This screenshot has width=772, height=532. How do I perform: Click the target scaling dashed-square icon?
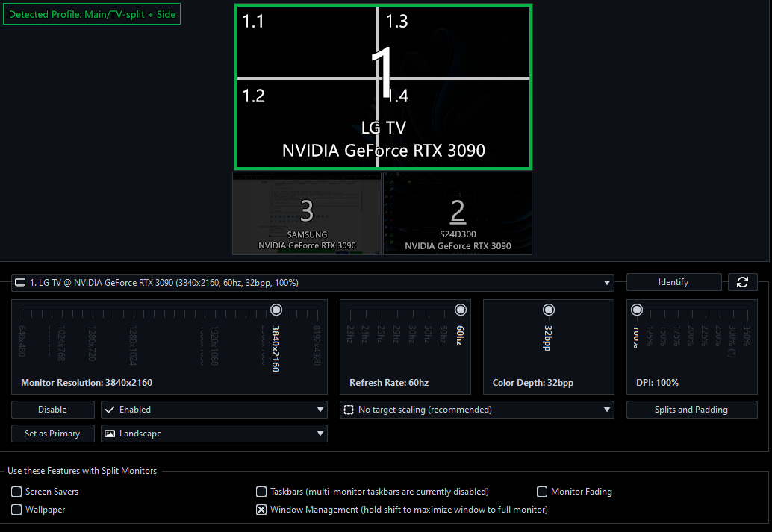349,410
